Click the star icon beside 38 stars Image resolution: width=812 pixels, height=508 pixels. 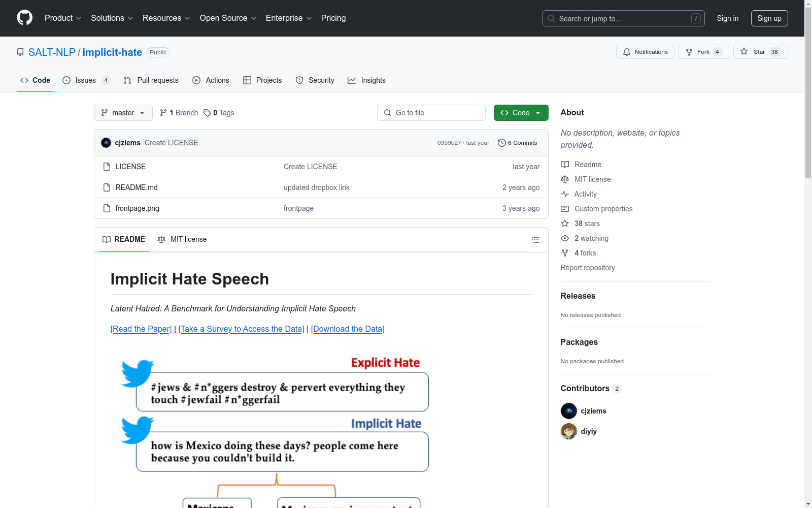[565, 224]
